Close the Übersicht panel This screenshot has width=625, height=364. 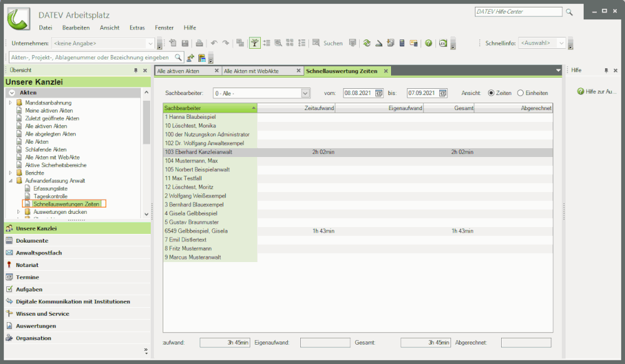[145, 70]
